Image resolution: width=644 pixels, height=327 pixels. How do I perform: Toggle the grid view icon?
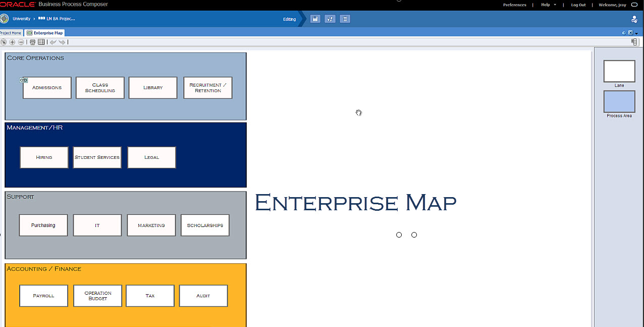pyautogui.click(x=41, y=42)
